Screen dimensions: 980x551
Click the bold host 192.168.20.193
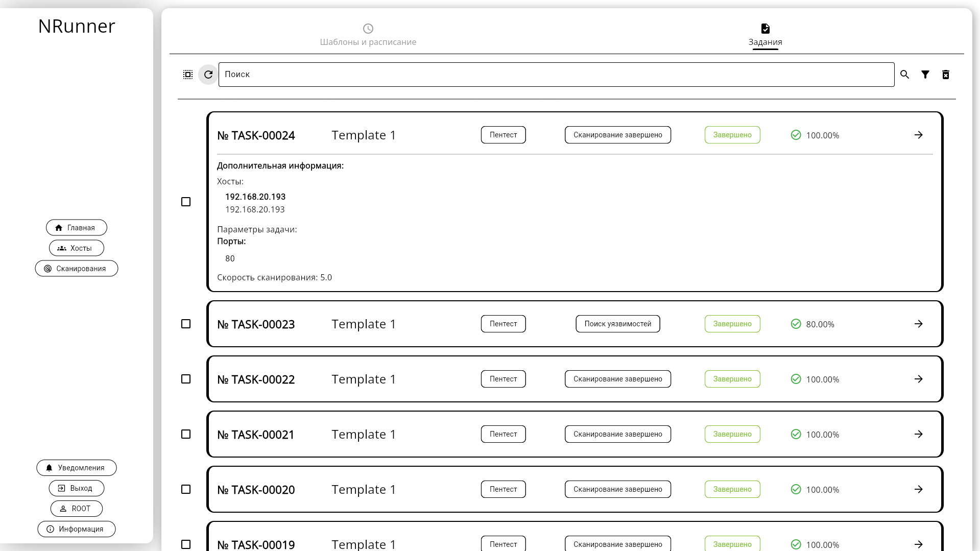coord(255,197)
